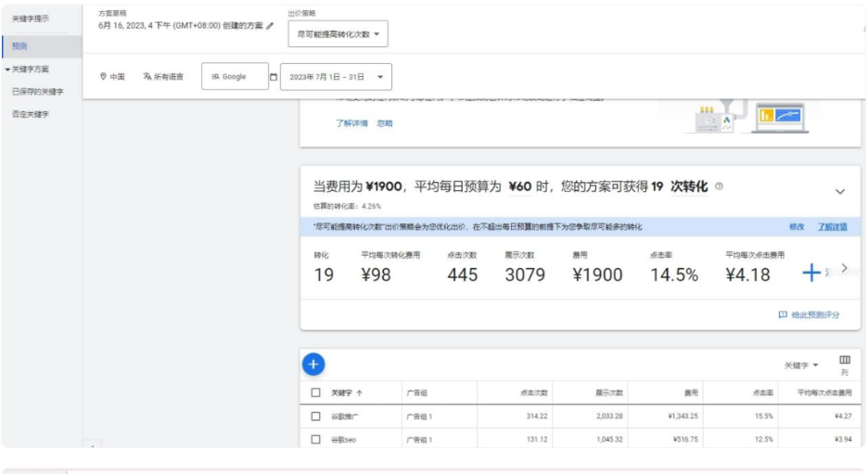868x474 pixels.
Task: Click the 谷歌seo keyword text
Action: coord(343,440)
